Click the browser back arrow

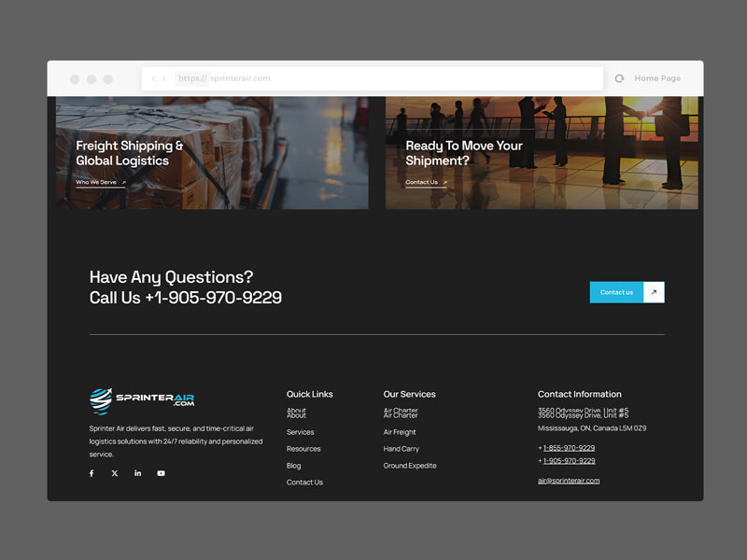154,78
